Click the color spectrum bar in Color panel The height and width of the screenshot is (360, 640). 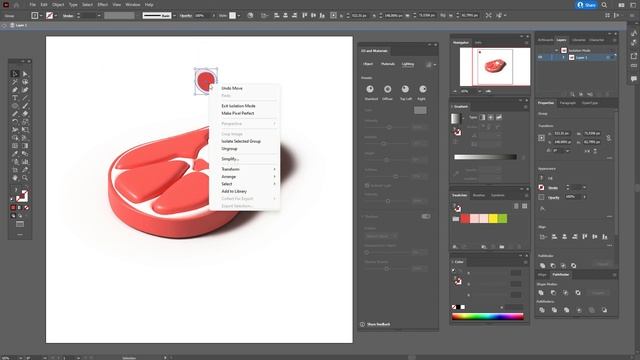488,316
